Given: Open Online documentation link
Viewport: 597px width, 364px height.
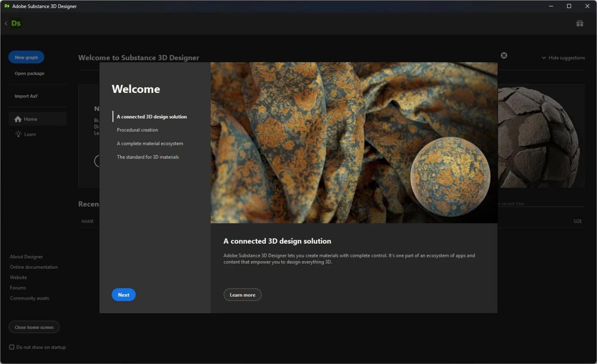Looking at the screenshot, I should 34,267.
